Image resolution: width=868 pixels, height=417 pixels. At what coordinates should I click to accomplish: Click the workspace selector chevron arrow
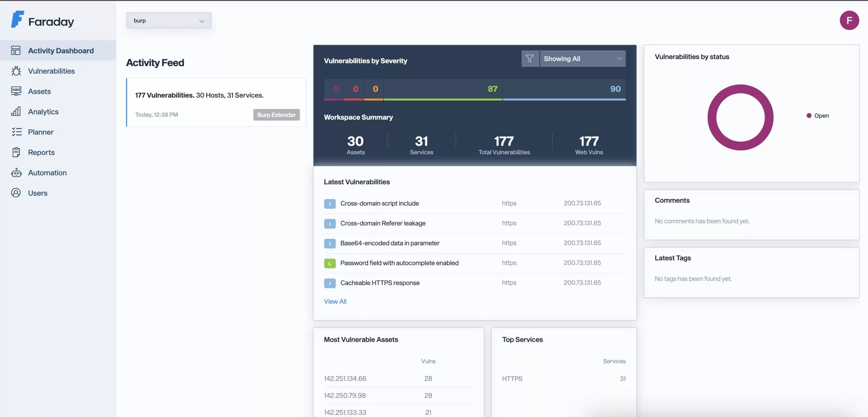tap(202, 21)
